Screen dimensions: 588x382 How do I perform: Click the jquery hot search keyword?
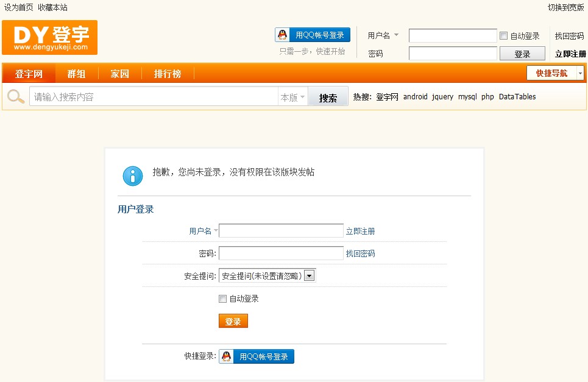click(x=441, y=96)
